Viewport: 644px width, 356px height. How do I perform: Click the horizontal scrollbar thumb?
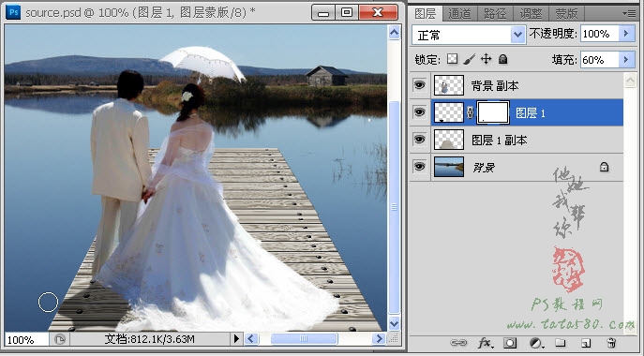[304, 339]
